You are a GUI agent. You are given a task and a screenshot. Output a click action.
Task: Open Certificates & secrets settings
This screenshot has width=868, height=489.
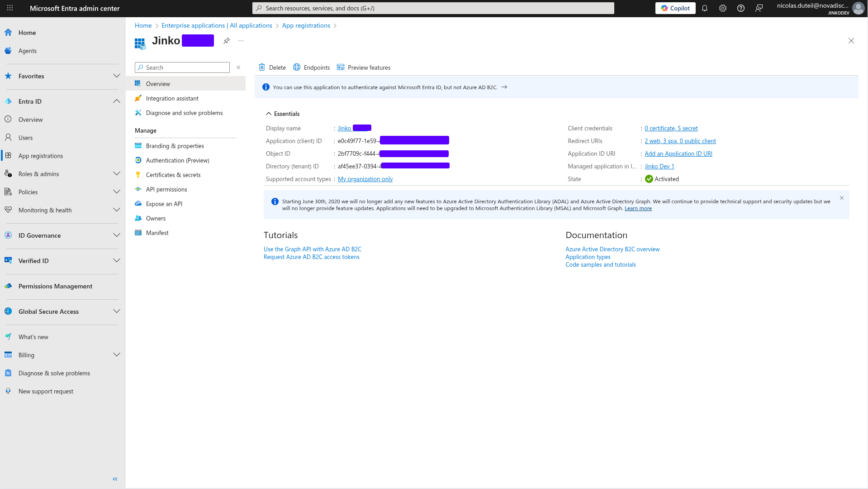tap(173, 175)
